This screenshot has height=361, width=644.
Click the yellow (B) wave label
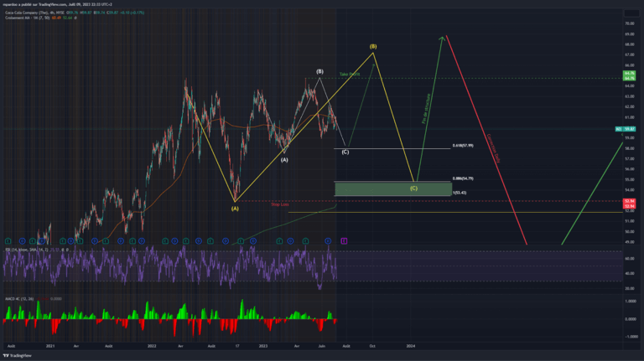[373, 46]
